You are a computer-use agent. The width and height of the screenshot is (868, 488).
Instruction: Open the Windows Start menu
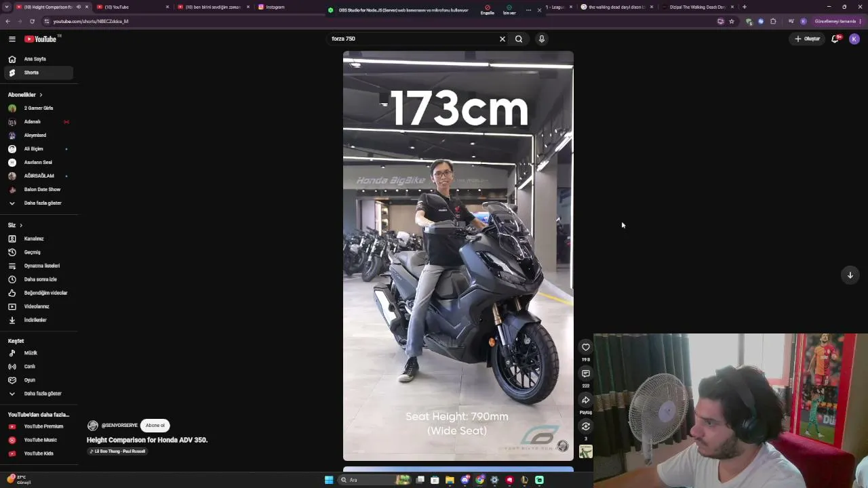point(329,480)
